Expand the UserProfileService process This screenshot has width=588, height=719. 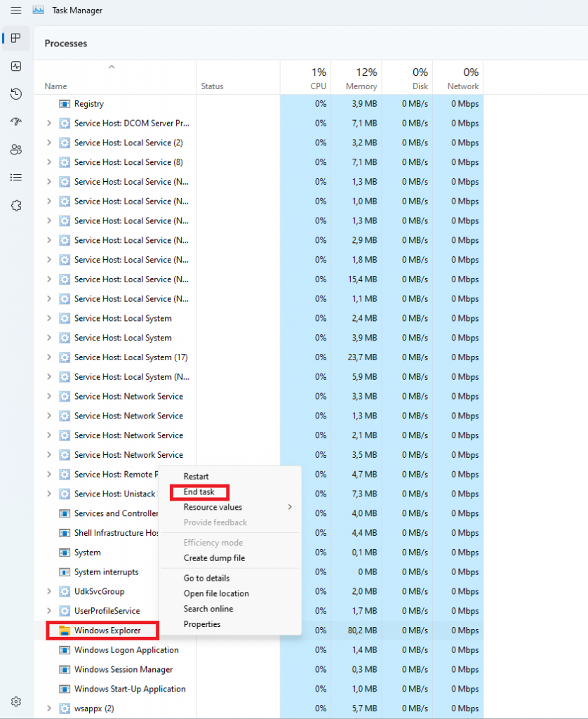(x=49, y=611)
